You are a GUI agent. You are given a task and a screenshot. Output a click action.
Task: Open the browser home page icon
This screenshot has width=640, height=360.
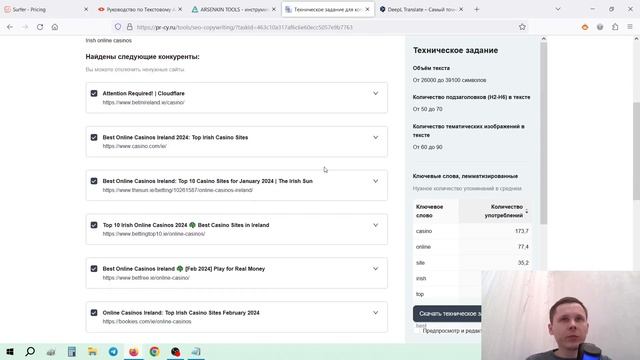point(55,27)
